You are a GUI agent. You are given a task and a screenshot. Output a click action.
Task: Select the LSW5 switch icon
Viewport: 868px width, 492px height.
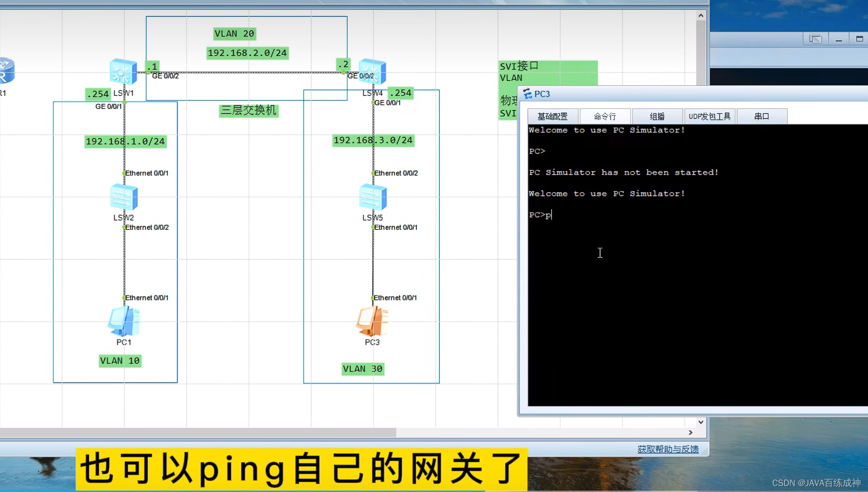click(373, 197)
